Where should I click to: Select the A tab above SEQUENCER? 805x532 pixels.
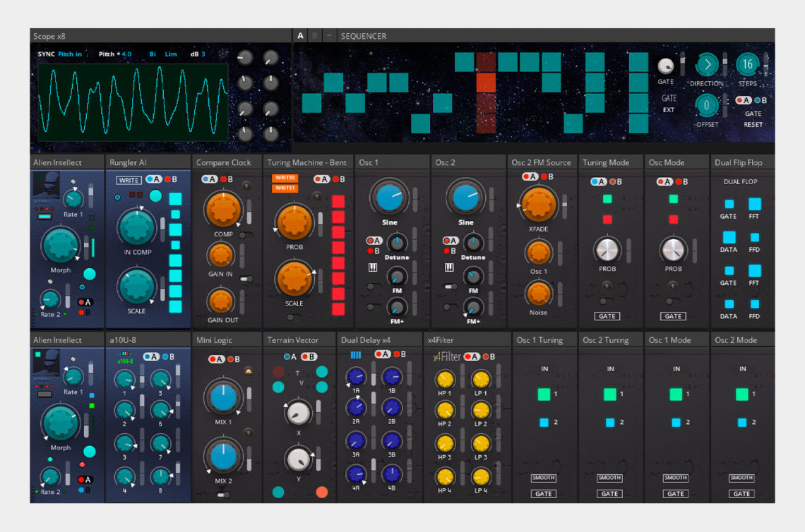pos(299,35)
